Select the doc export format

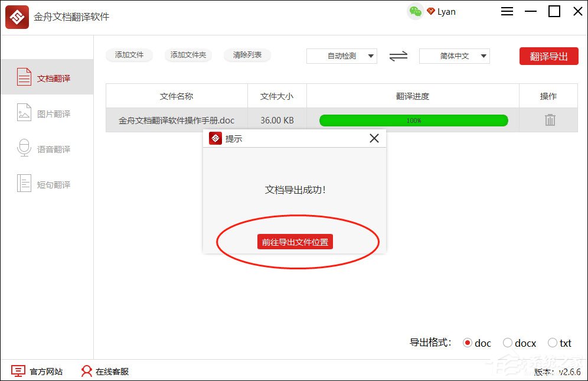click(468, 343)
